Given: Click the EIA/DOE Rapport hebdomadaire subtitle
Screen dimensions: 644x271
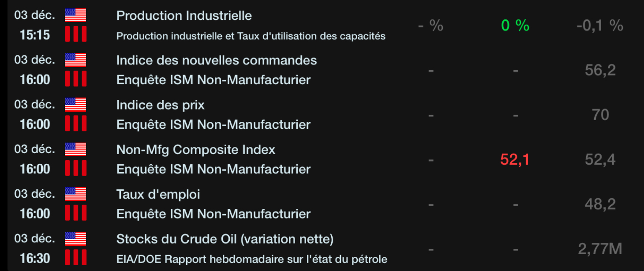Looking at the screenshot, I should 251,259.
